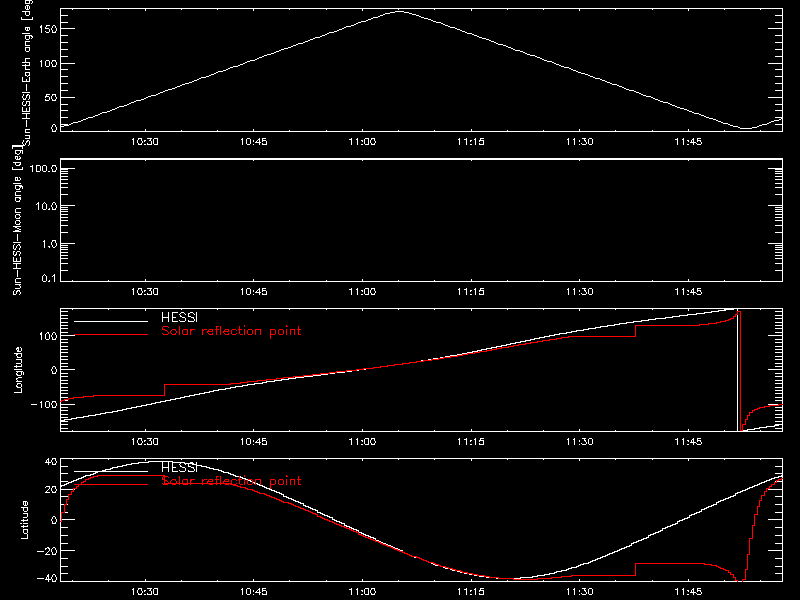The height and width of the screenshot is (600, 800).
Task: Click white HESSI legend line in Longitude plot
Action: [111, 321]
